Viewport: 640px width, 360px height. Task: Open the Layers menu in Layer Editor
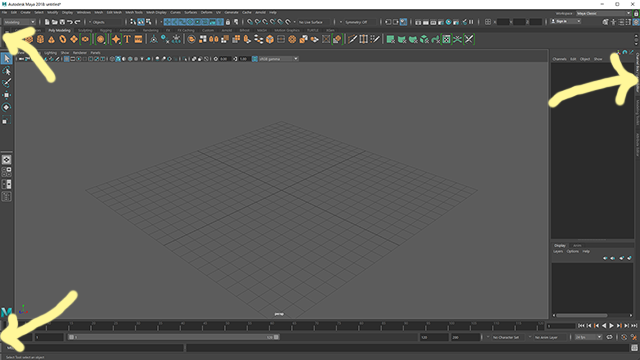pos(558,251)
